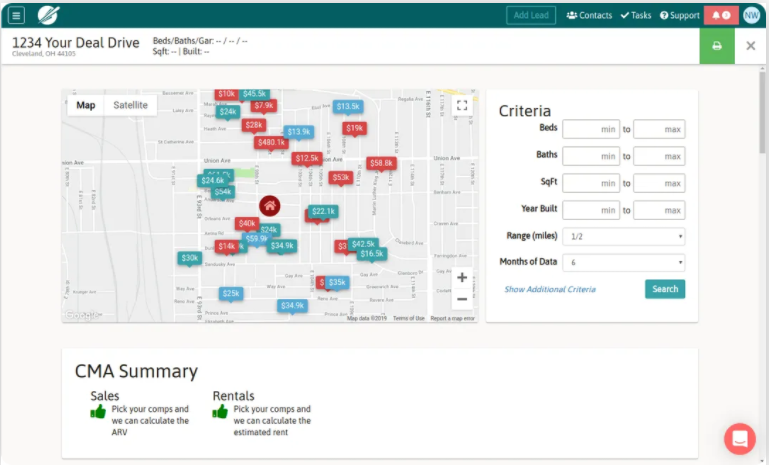Click Sales thumbs-up icon
Screen dimensions: 769x465
point(98,412)
